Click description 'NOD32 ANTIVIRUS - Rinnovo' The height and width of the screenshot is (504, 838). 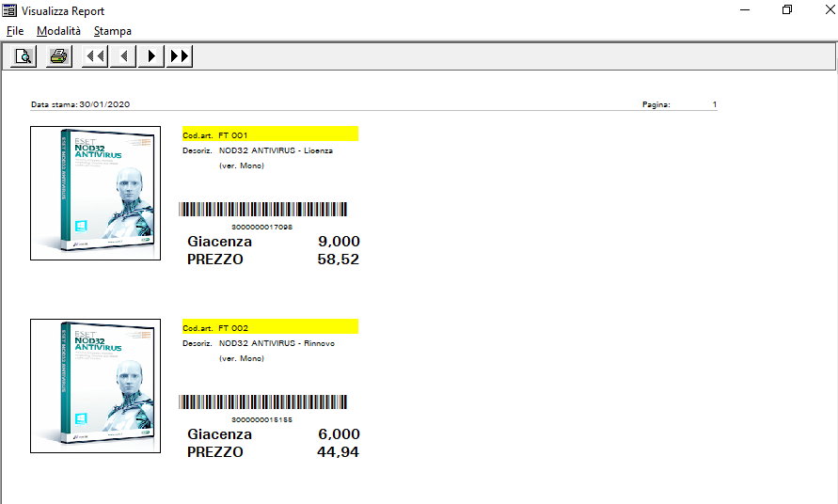click(x=277, y=343)
